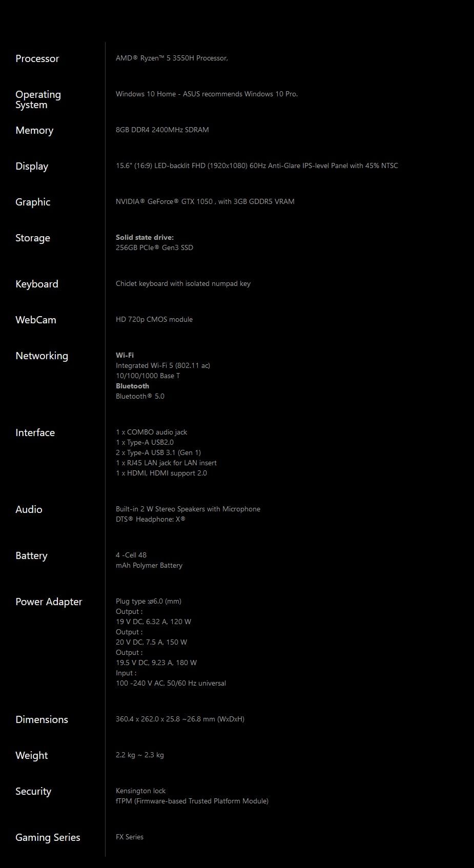Click the Keyboard row label
The width and height of the screenshot is (474, 868).
[37, 284]
